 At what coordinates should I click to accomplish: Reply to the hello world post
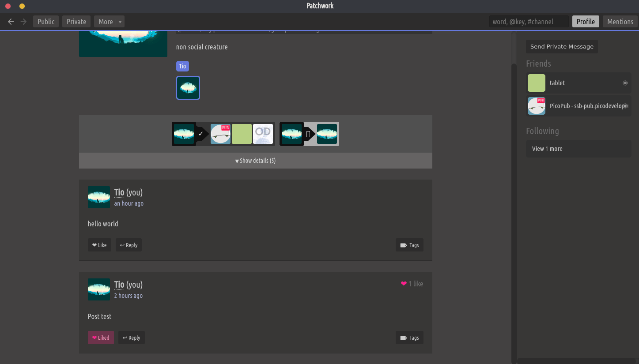[x=129, y=245]
